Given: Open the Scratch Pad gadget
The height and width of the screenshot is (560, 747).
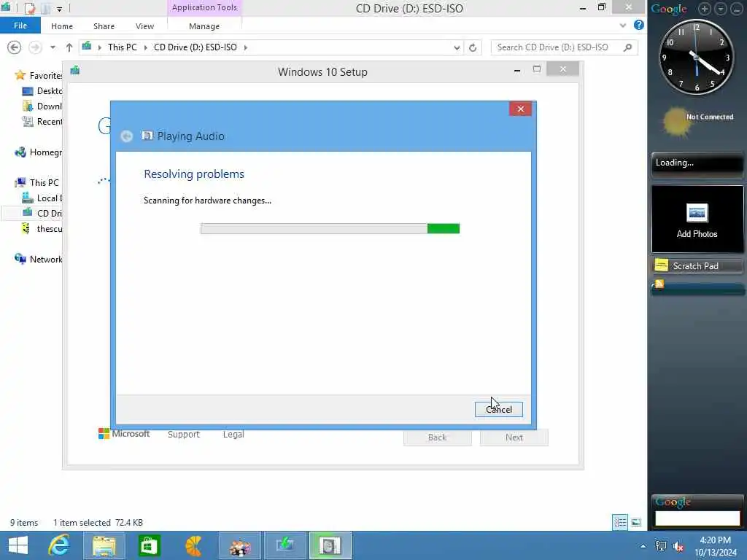Looking at the screenshot, I should (x=697, y=265).
